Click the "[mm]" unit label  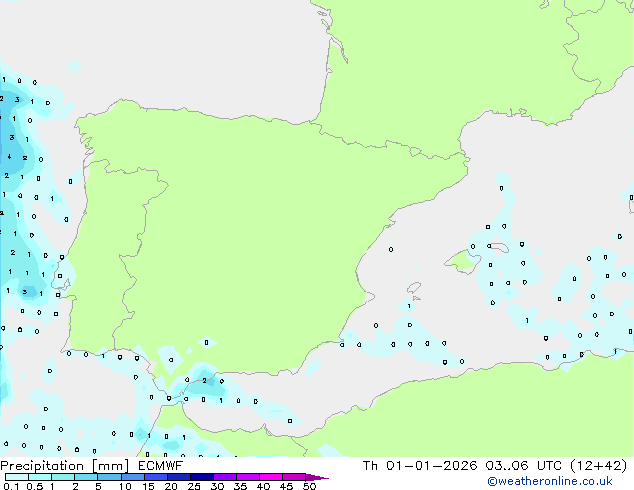coord(111,466)
